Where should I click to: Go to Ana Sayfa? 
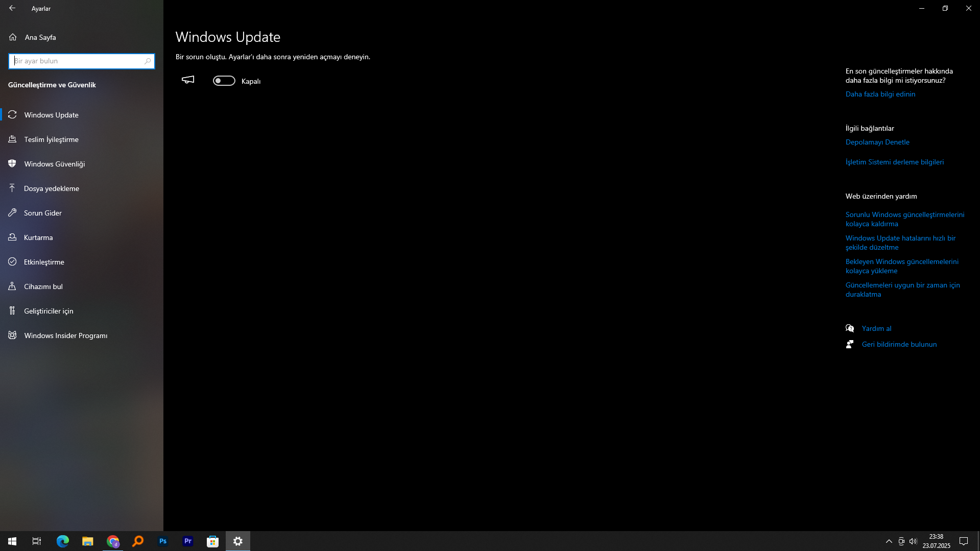tap(82, 37)
